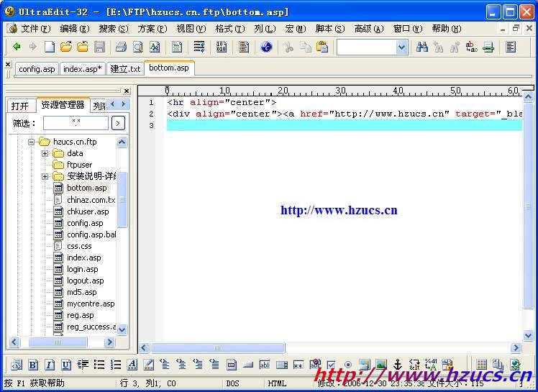The width and height of the screenshot is (538, 392).
Task: Select mycentre.asp in the file tree
Action: [91, 304]
